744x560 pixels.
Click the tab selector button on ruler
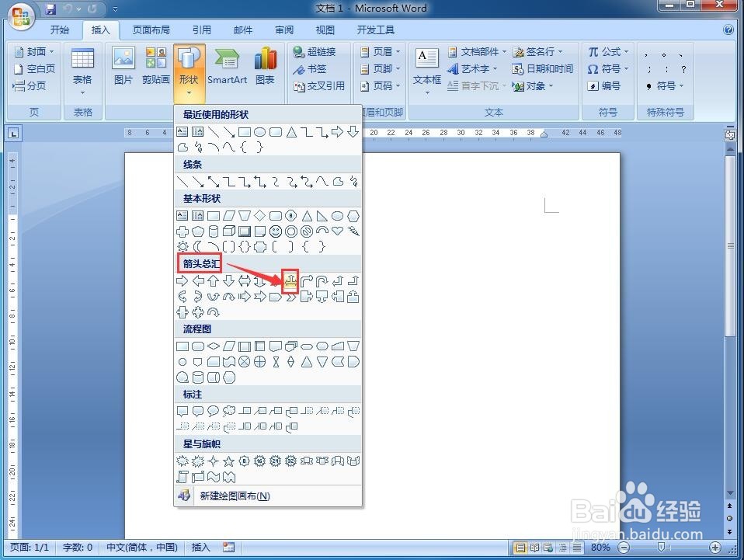(13, 134)
